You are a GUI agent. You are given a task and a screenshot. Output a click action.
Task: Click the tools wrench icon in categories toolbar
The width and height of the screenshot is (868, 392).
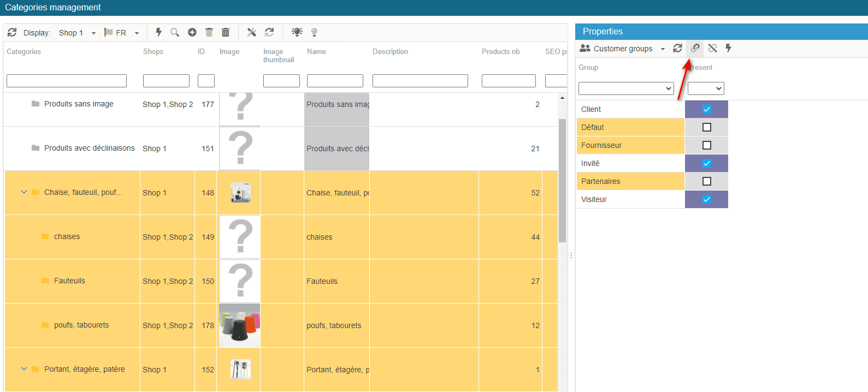click(x=251, y=33)
